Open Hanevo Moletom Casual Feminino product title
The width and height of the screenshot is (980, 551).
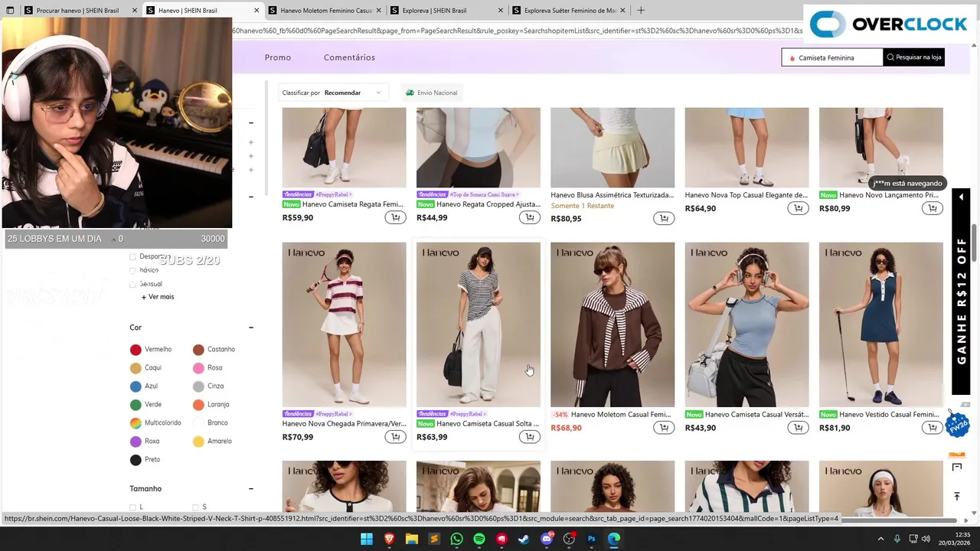[620, 415]
